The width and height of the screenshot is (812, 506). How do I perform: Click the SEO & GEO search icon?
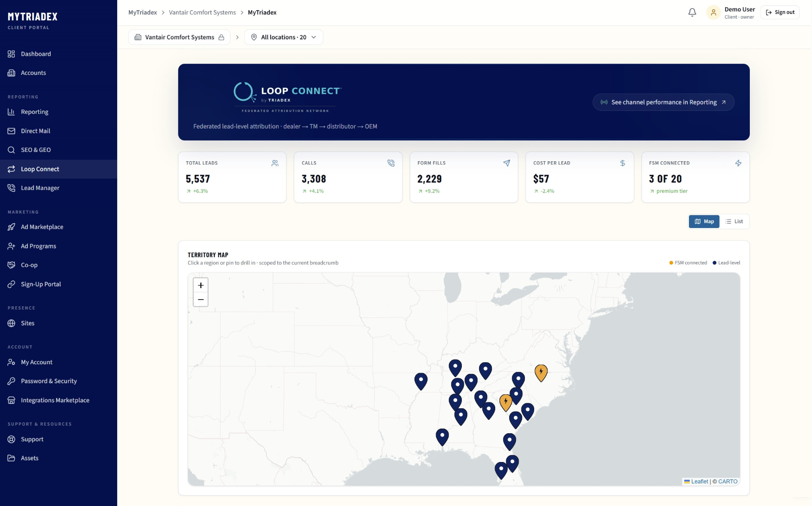(11, 150)
